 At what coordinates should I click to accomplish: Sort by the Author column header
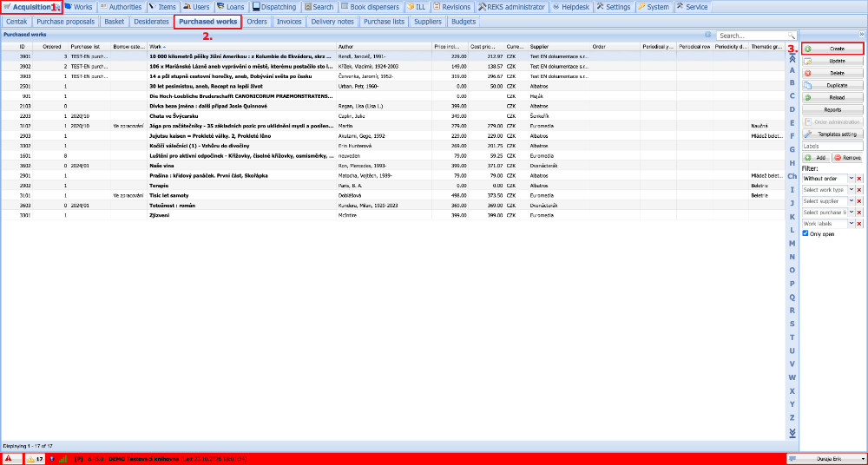point(385,47)
